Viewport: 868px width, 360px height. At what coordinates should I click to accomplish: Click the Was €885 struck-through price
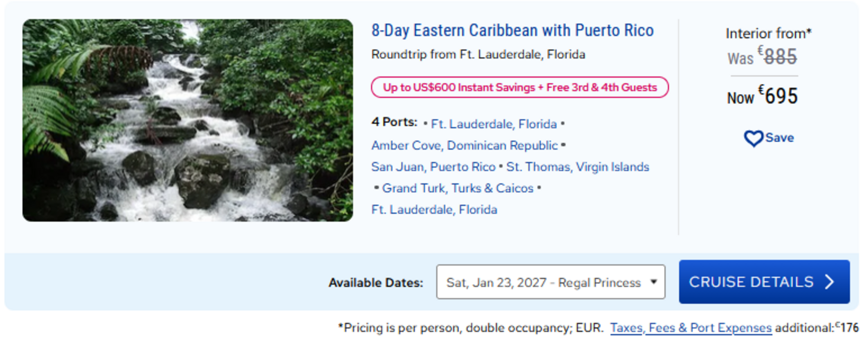(x=762, y=57)
